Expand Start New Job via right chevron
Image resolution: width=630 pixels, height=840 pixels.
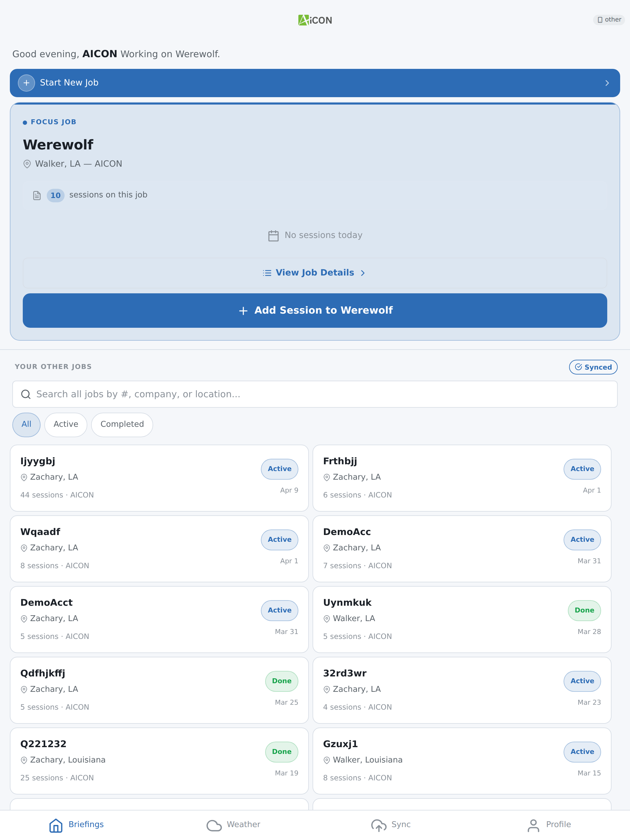click(607, 83)
